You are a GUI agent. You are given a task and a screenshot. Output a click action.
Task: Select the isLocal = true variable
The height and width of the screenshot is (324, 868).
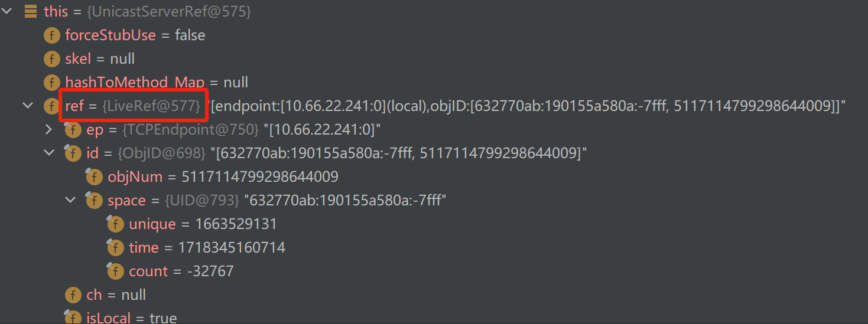[x=131, y=318]
